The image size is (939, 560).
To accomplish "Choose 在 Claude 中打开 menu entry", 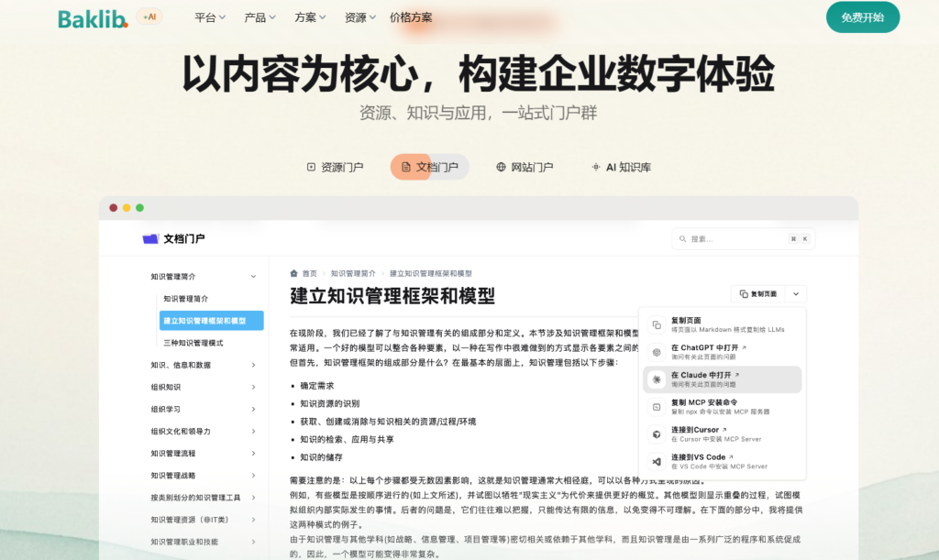I will click(723, 379).
